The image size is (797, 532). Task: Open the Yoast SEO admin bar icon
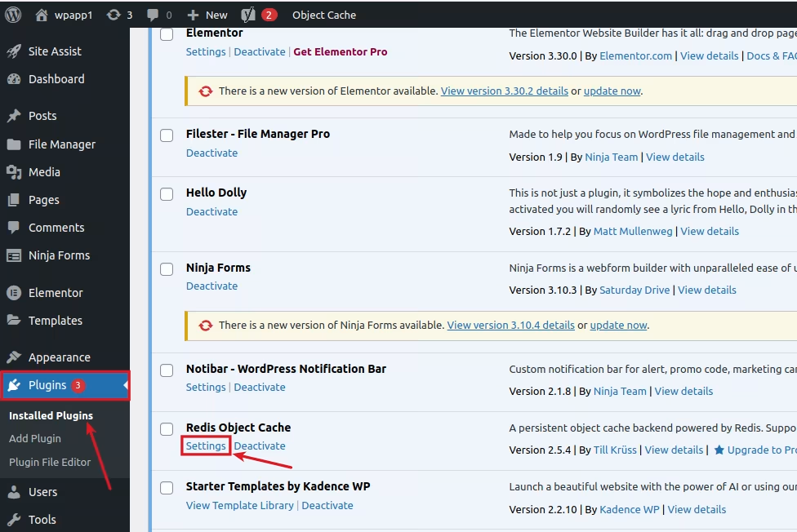(249, 15)
